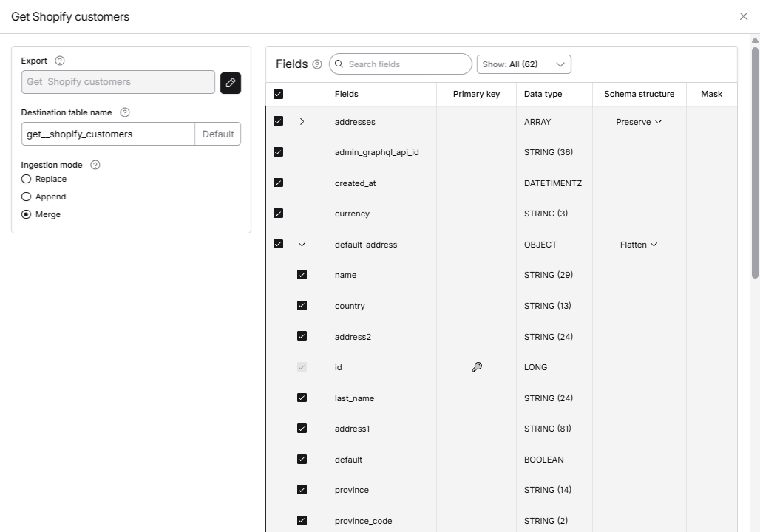Image resolution: width=760 pixels, height=532 pixels.
Task: Toggle the select-all fields header checkbox
Action: (x=278, y=94)
